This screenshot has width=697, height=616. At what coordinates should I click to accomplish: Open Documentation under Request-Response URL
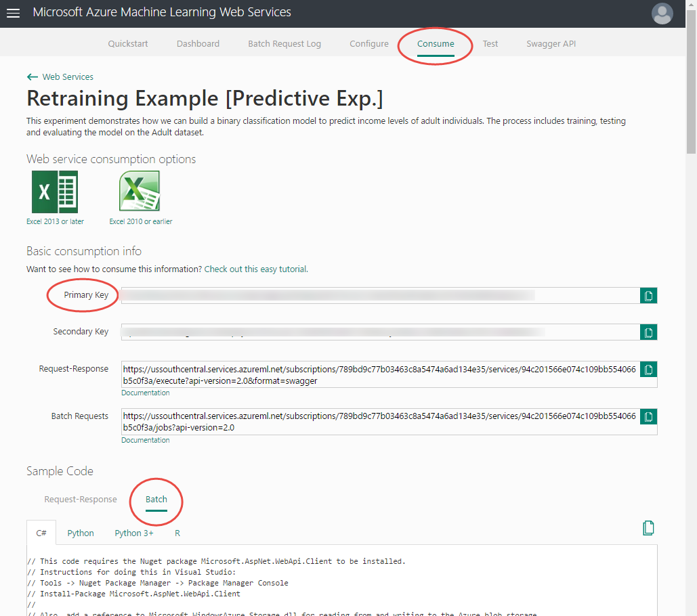pos(146,393)
